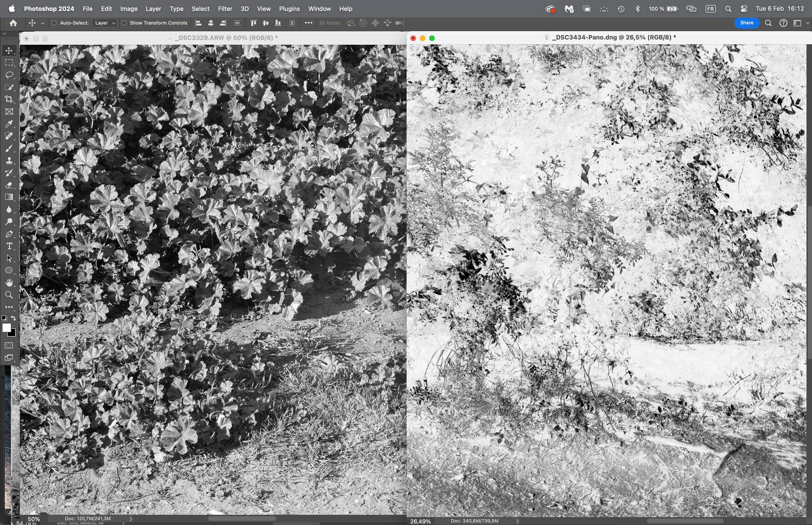This screenshot has width=812, height=525.
Task: Expand status bar arrow in DSC3329 window
Action: click(131, 519)
